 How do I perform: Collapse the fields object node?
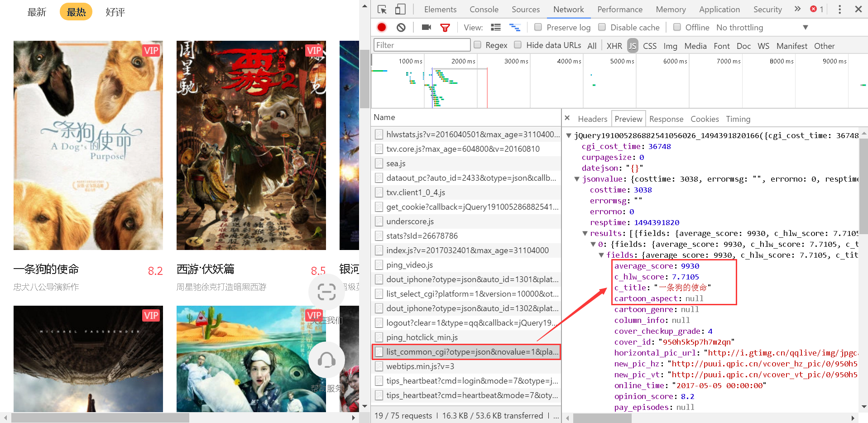pos(601,255)
